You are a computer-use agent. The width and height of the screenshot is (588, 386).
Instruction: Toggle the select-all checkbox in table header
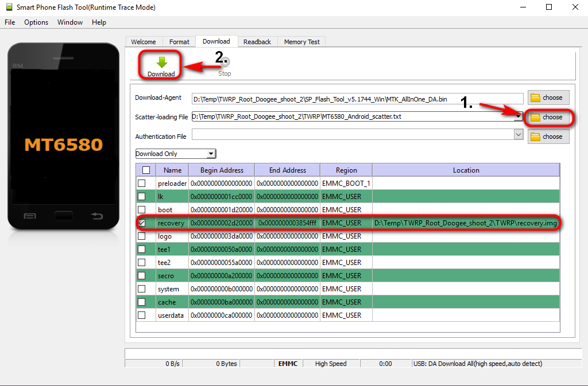click(x=146, y=170)
